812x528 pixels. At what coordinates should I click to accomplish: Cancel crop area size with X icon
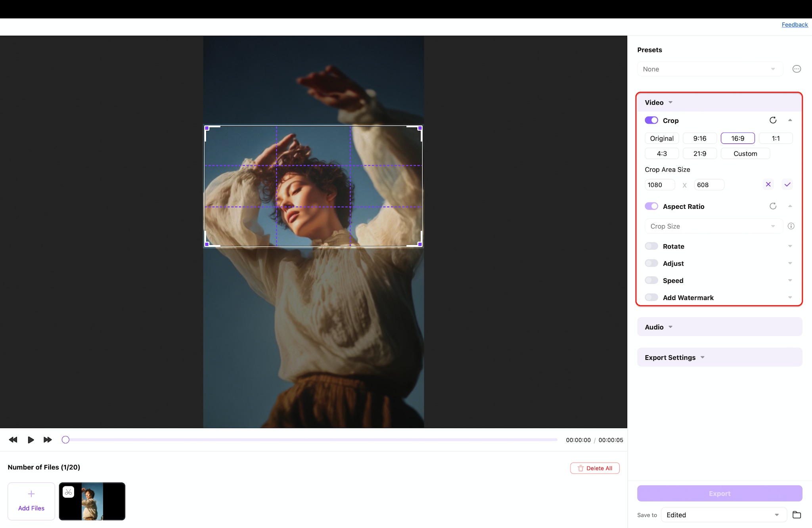click(x=768, y=184)
